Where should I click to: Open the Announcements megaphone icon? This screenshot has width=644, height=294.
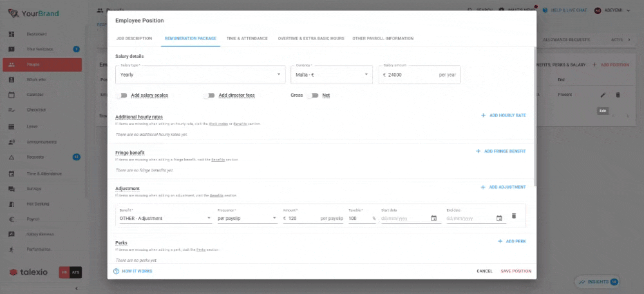pyautogui.click(x=12, y=142)
